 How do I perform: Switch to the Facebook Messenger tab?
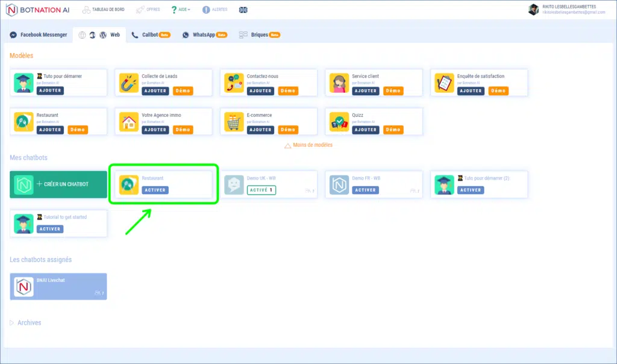pyautogui.click(x=39, y=35)
